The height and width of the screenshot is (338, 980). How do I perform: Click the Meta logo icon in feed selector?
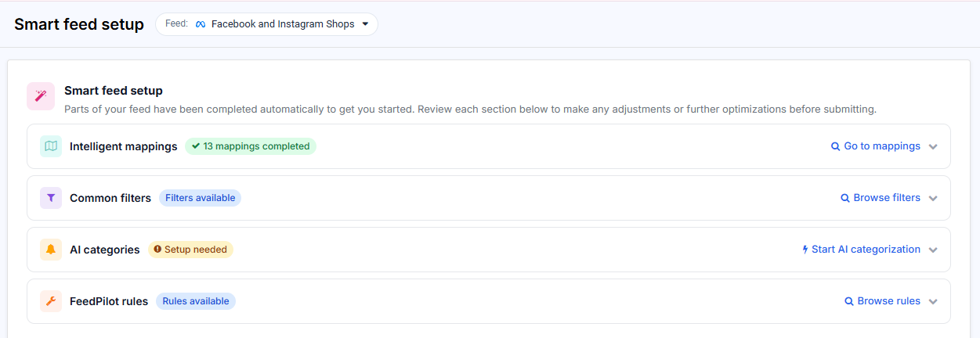click(200, 24)
